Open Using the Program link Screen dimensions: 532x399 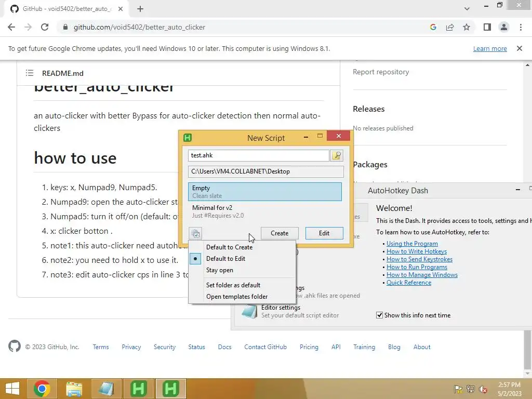pyautogui.click(x=412, y=244)
